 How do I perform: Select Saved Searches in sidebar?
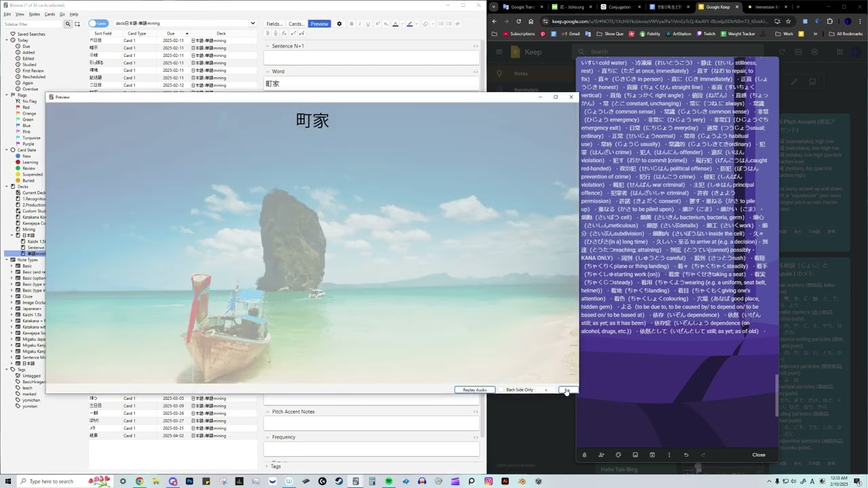coord(31,34)
